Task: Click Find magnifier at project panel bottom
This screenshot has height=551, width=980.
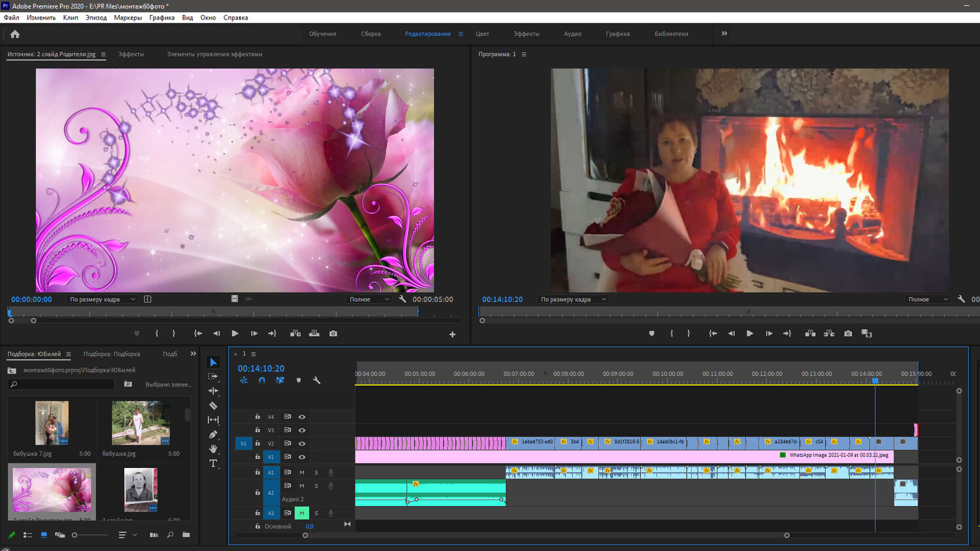Action: (170, 535)
